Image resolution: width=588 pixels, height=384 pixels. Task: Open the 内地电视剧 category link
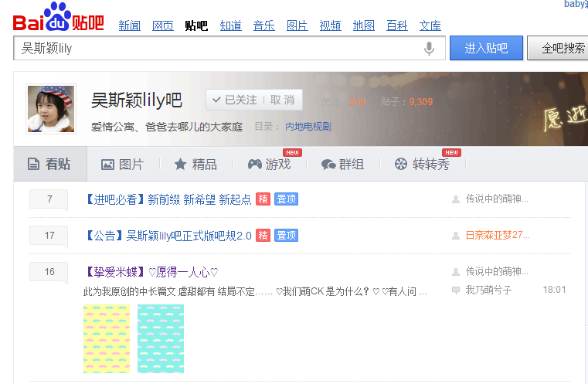[x=308, y=127]
